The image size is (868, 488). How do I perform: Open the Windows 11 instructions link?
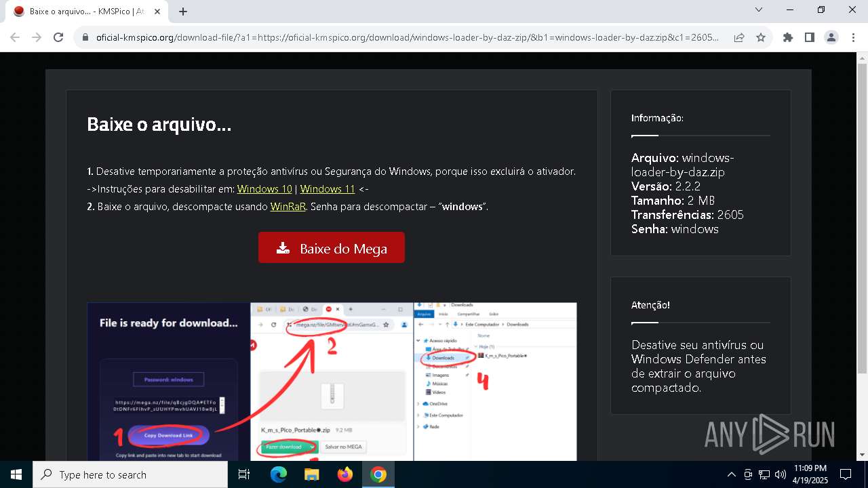point(328,189)
